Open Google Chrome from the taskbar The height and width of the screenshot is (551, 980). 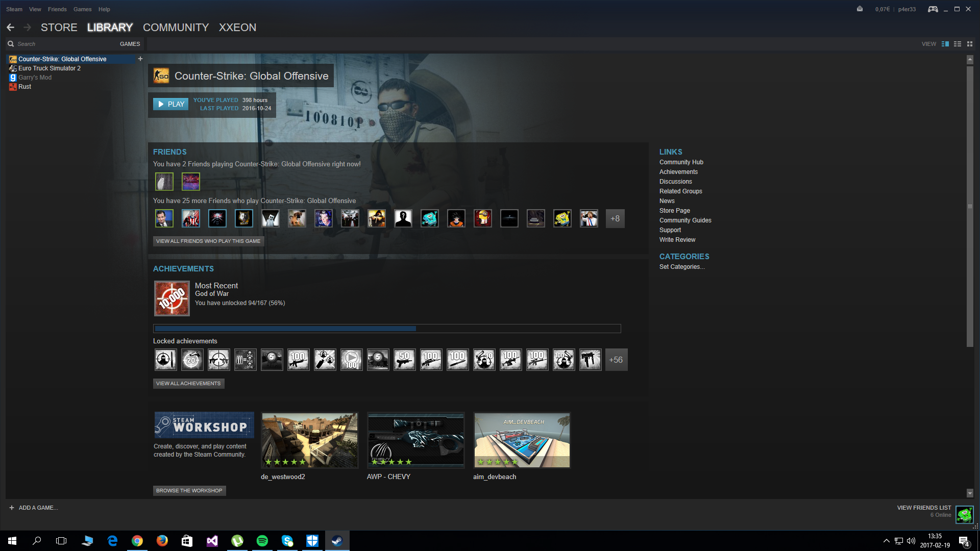pos(137,541)
